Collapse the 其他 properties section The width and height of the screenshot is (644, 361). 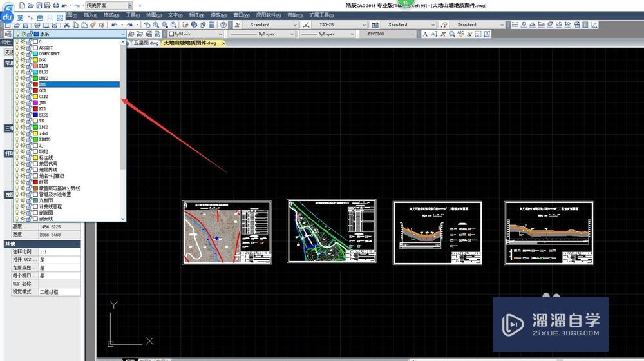point(77,244)
